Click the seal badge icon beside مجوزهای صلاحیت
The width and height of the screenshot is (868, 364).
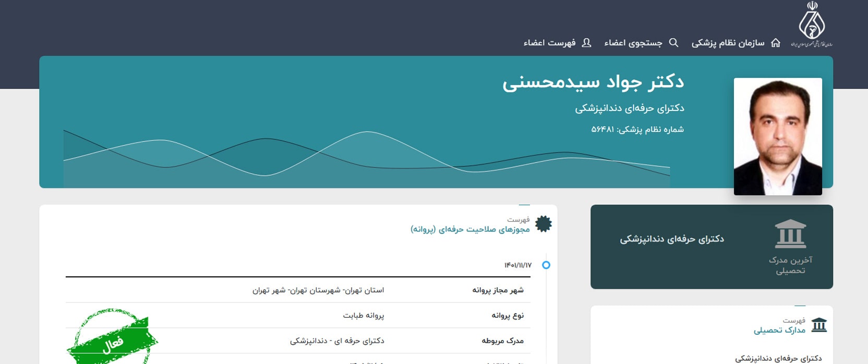(x=544, y=224)
